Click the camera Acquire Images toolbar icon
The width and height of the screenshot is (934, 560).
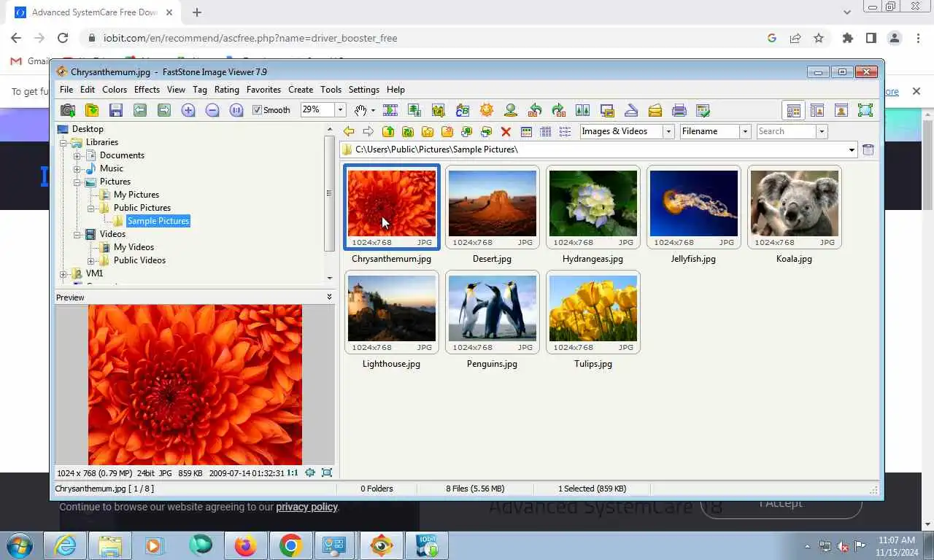[x=68, y=110]
